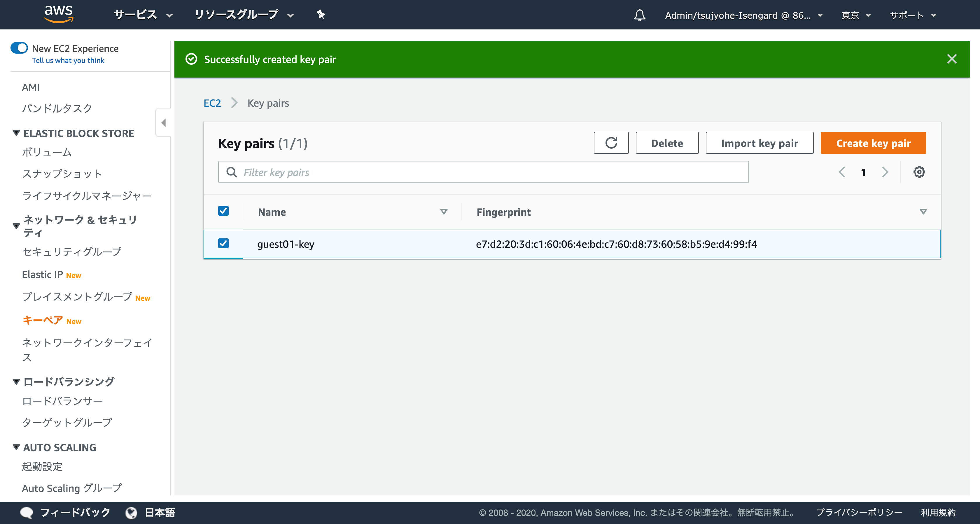Sort by Fingerprint column arrow
Viewport: 980px width, 524px height.
(923, 211)
